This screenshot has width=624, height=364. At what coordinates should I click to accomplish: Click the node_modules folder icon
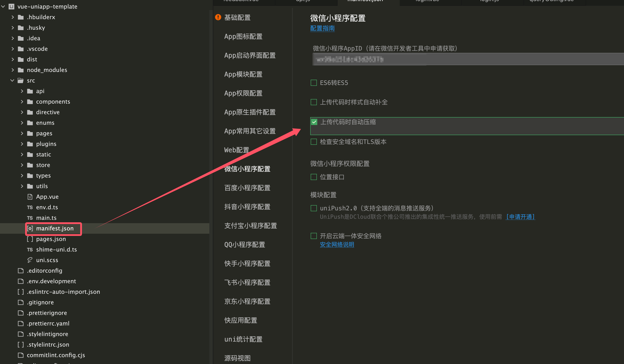click(21, 70)
